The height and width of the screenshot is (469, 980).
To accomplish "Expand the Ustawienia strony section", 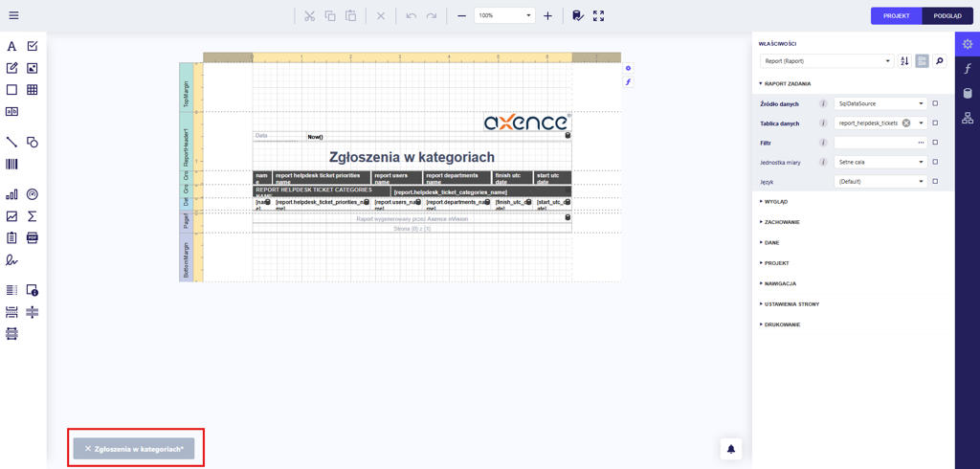I will 791,304.
